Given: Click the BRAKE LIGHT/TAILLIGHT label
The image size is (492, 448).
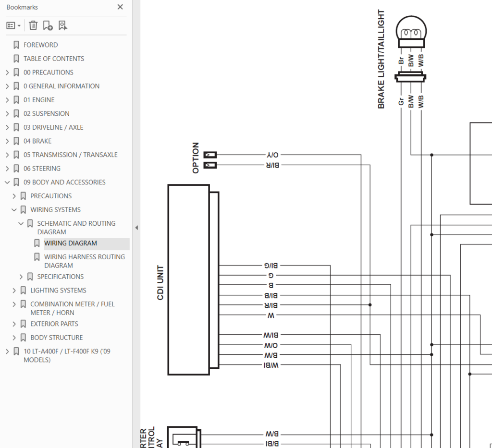Looking at the screenshot, I should 381,59.
